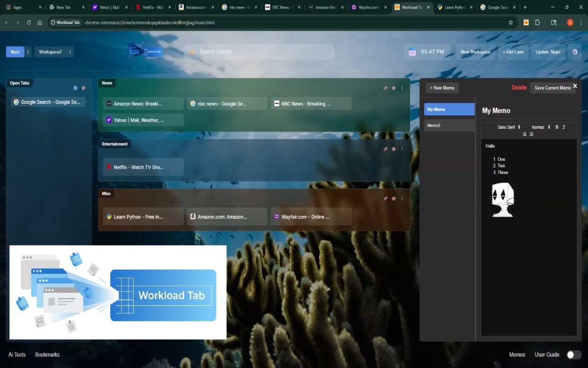The height and width of the screenshot is (368, 588).
Task: Reload the current browser page
Action: [x=29, y=23]
